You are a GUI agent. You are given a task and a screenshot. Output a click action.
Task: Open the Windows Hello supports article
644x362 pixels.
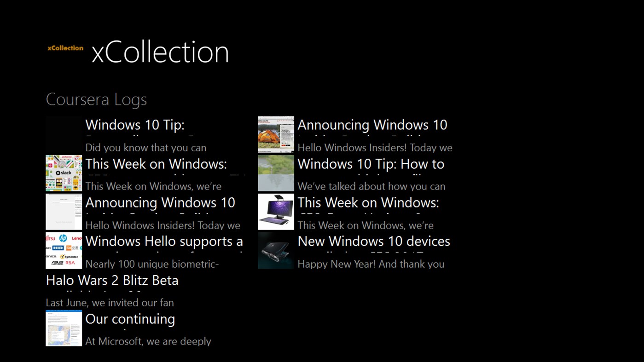pos(164,241)
